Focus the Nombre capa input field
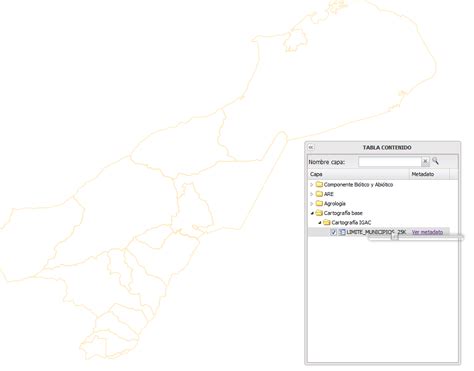 click(390, 162)
